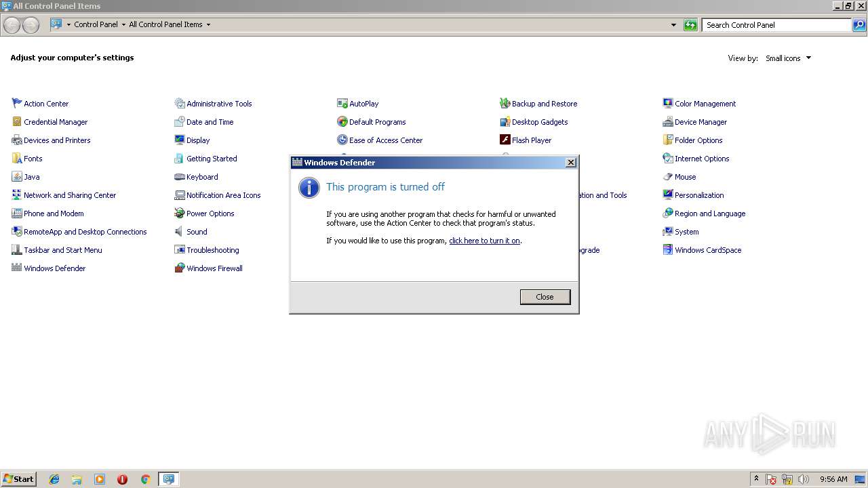Launch Windows Media Player from taskbar

(100, 479)
